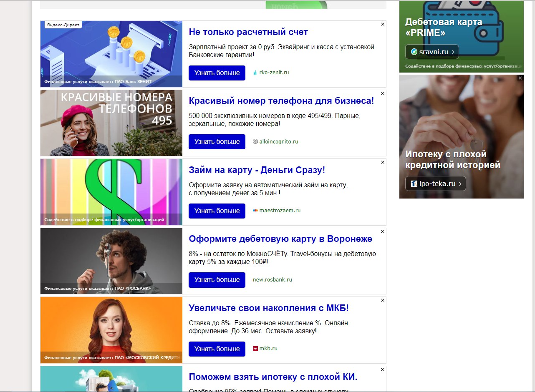The image size is (535, 392).
Task: Click 'Дебетовая карта «PRIME»' sidebar heading
Action: [x=444, y=27]
